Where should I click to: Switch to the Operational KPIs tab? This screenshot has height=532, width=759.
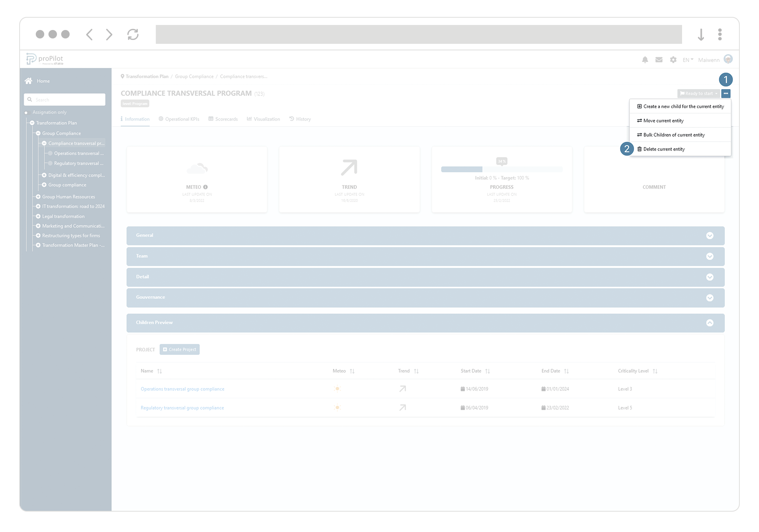(x=179, y=119)
